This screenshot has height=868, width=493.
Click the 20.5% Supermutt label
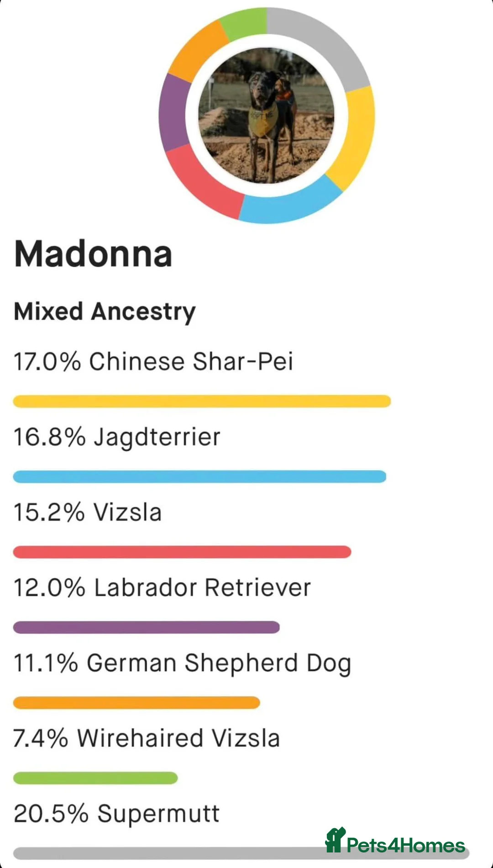116,813
